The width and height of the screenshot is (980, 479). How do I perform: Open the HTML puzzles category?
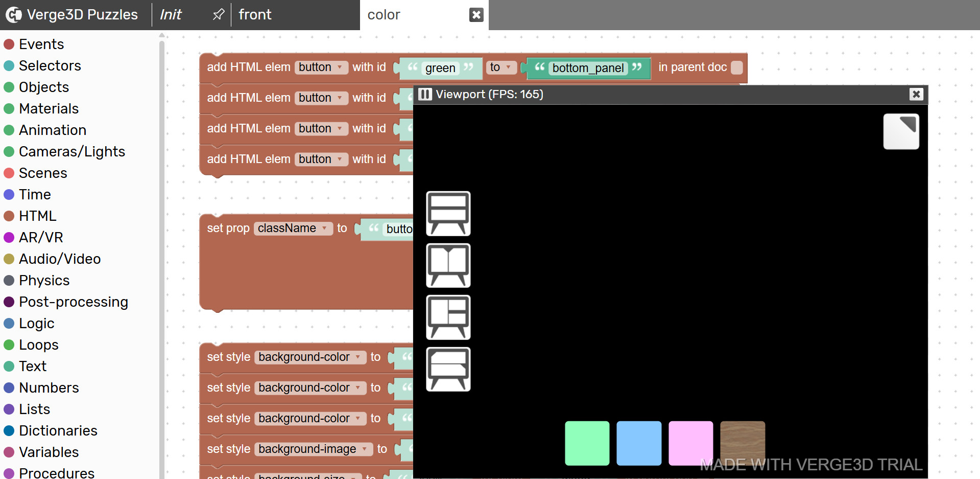tap(37, 216)
